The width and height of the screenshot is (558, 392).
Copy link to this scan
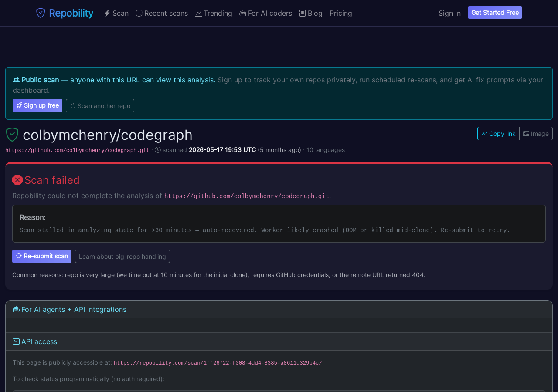tap(498, 134)
